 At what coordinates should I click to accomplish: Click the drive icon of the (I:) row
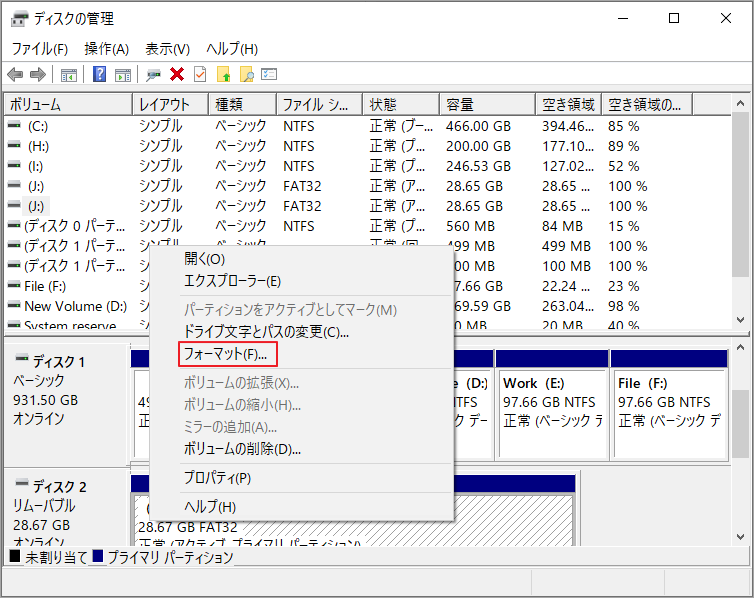(14, 165)
